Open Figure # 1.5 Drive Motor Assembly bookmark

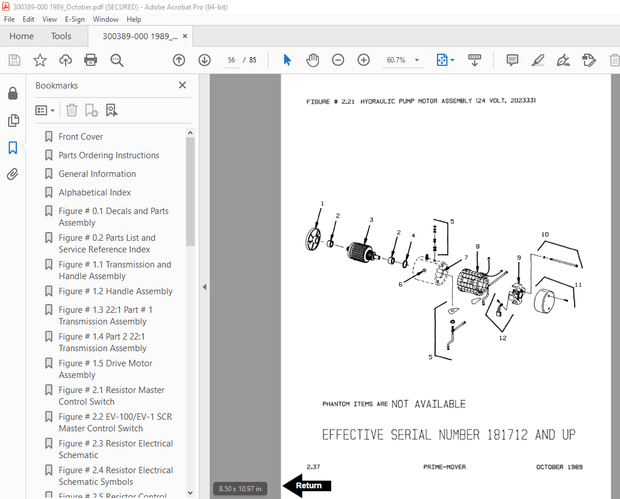click(x=105, y=369)
